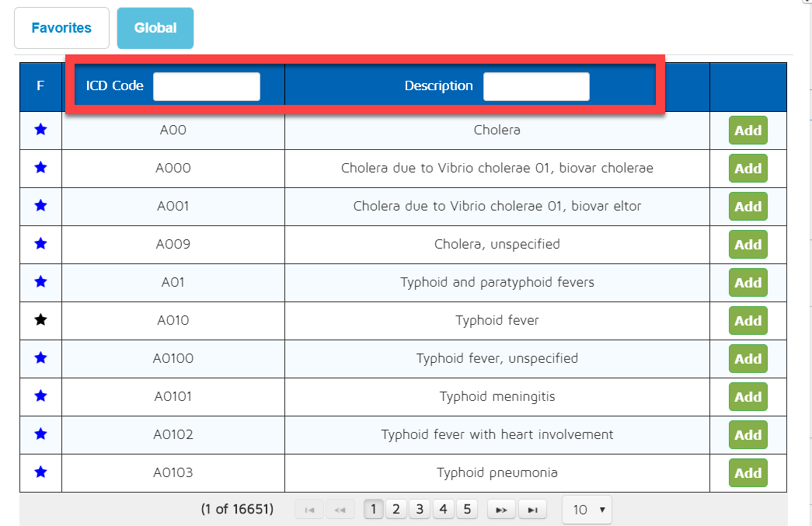812x526 pixels.
Task: Add code A001 biovar eltor
Action: pos(748,207)
